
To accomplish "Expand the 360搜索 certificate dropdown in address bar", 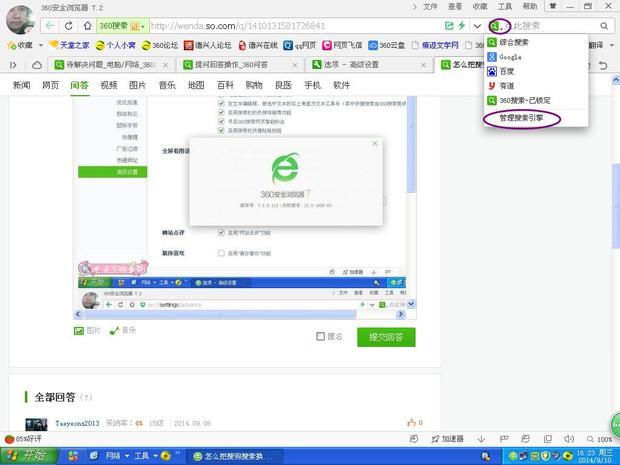I will pos(143,26).
